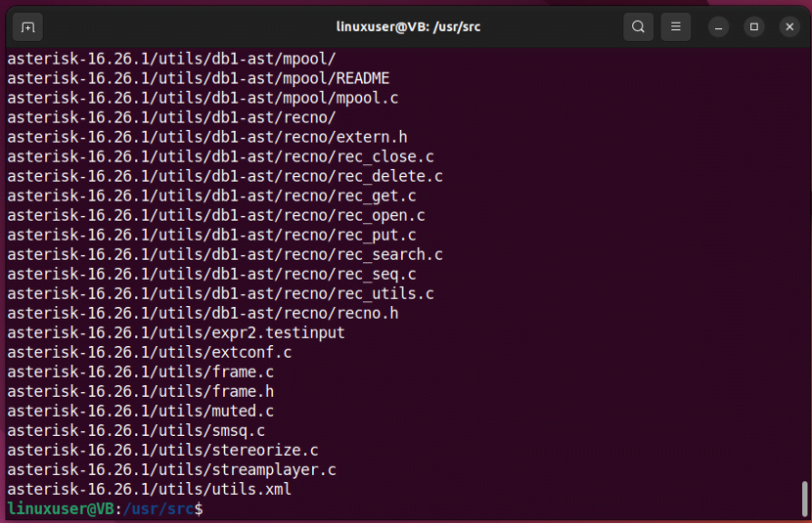This screenshot has height=524, width=812.
Task: Click the line utils/extconf.c
Action: [x=150, y=353]
